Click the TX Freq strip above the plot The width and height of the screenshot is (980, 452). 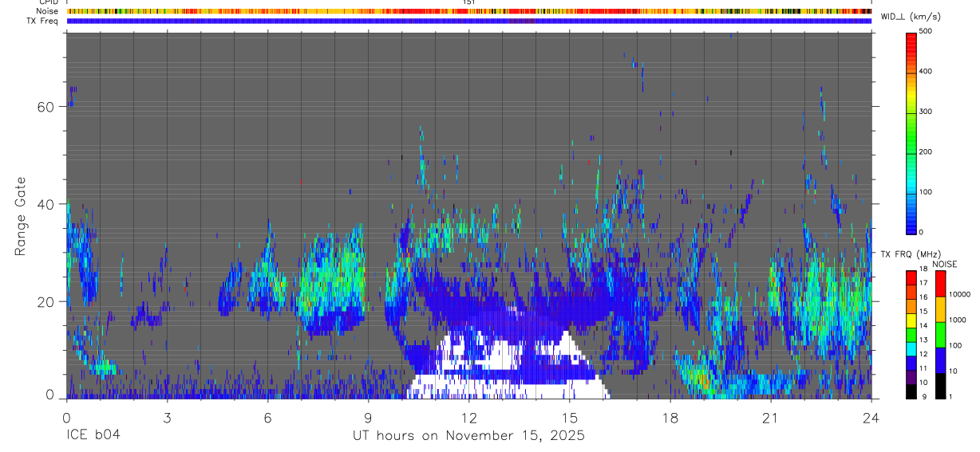tap(469, 21)
